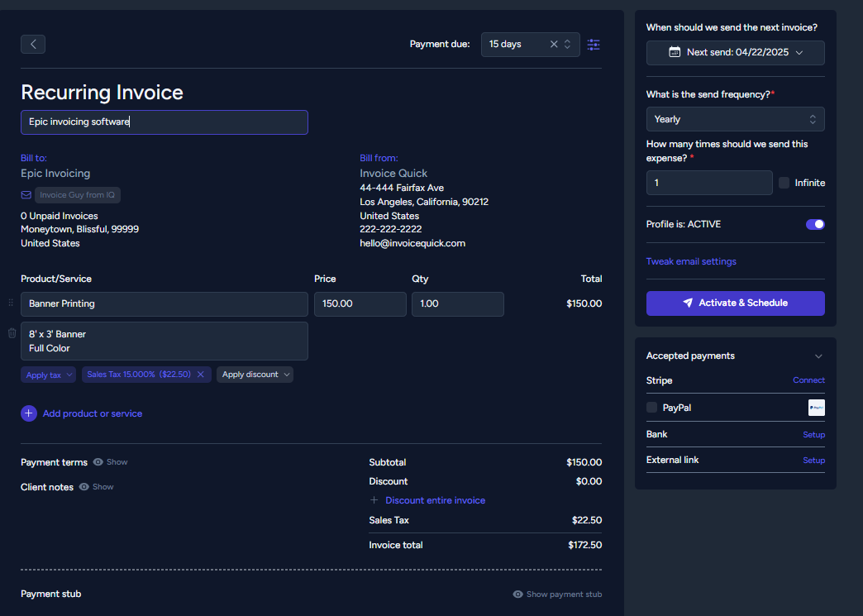The image size is (863, 616).
Task: Toggle Show payment stub
Action: [x=557, y=594]
